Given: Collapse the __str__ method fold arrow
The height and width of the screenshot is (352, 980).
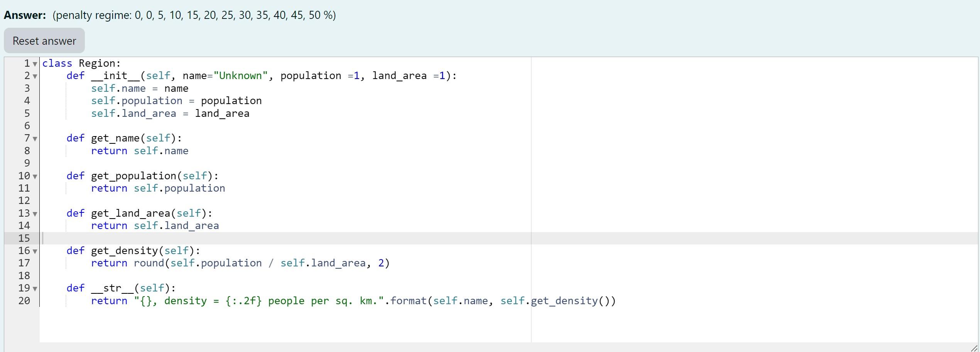Looking at the screenshot, I should 34,290.
